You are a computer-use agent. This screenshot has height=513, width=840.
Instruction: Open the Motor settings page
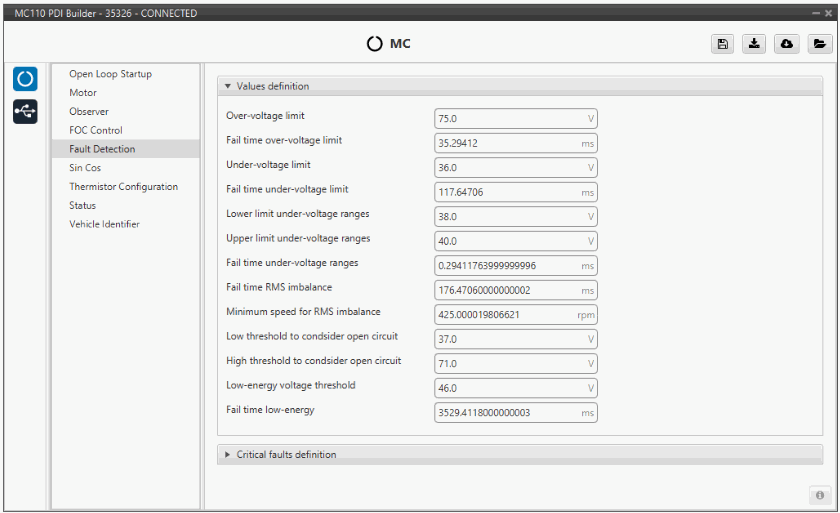[x=83, y=93]
